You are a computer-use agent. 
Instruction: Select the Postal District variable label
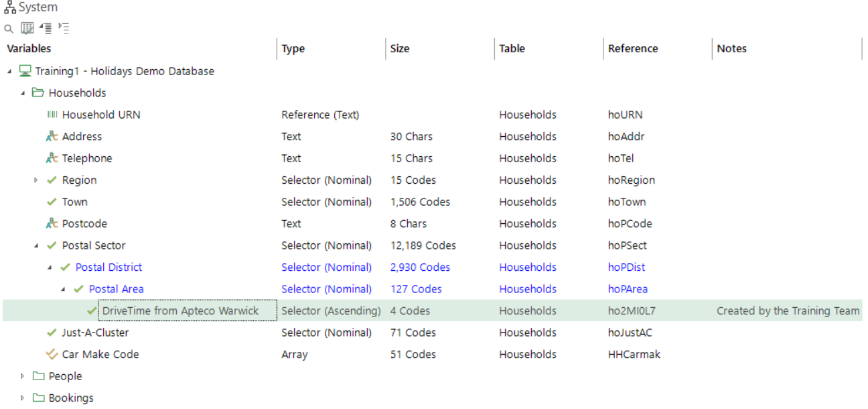point(108,267)
